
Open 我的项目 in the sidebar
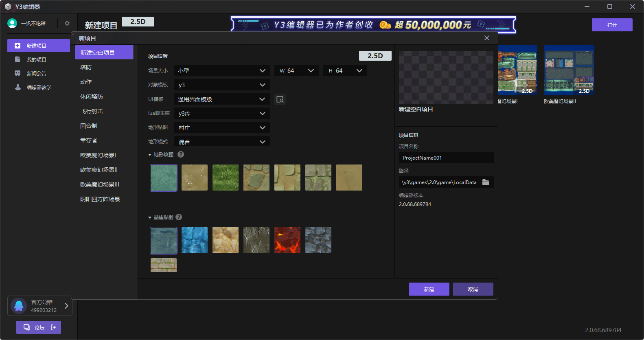[x=36, y=59]
